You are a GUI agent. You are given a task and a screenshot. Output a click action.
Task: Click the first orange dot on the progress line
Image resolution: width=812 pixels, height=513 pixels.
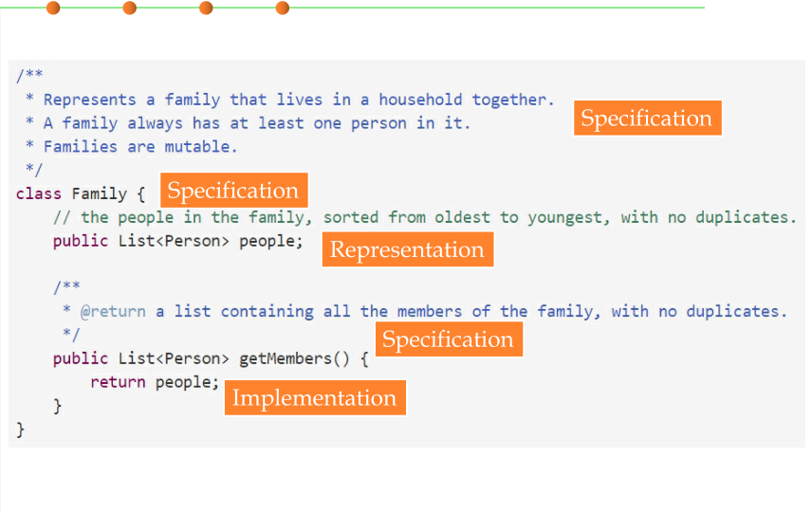tap(53, 8)
